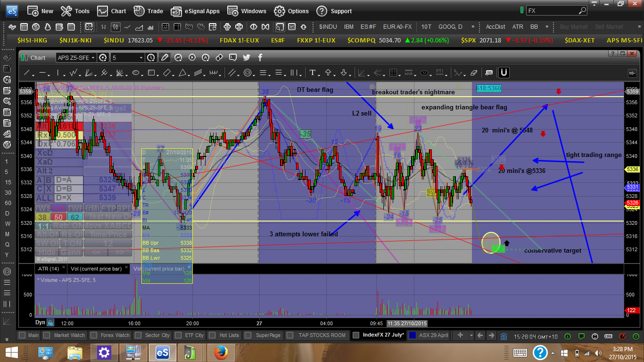Open the Tools menu

(x=75, y=11)
